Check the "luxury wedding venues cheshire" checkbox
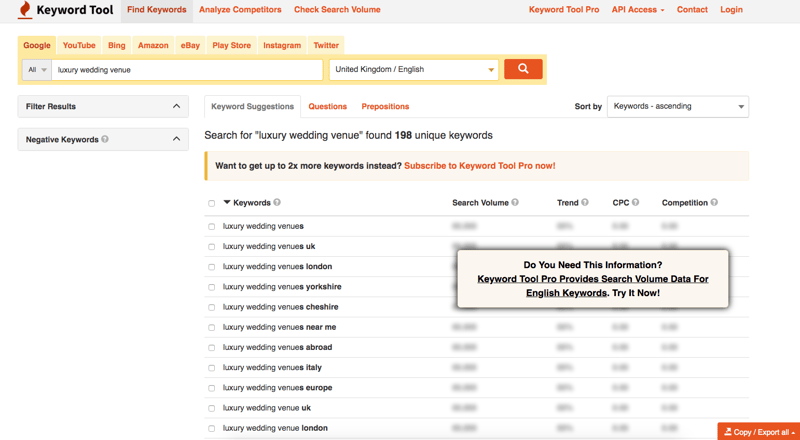Viewport: 800px width, 440px height. tap(212, 307)
